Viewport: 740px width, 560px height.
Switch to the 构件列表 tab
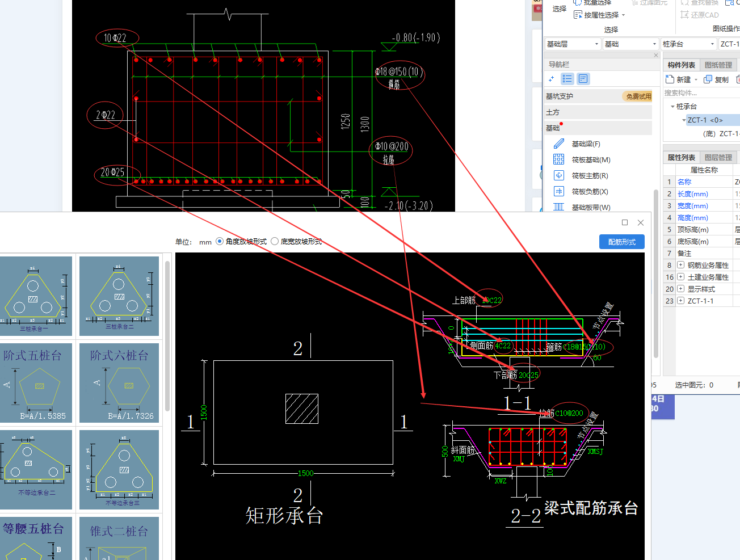pos(681,65)
